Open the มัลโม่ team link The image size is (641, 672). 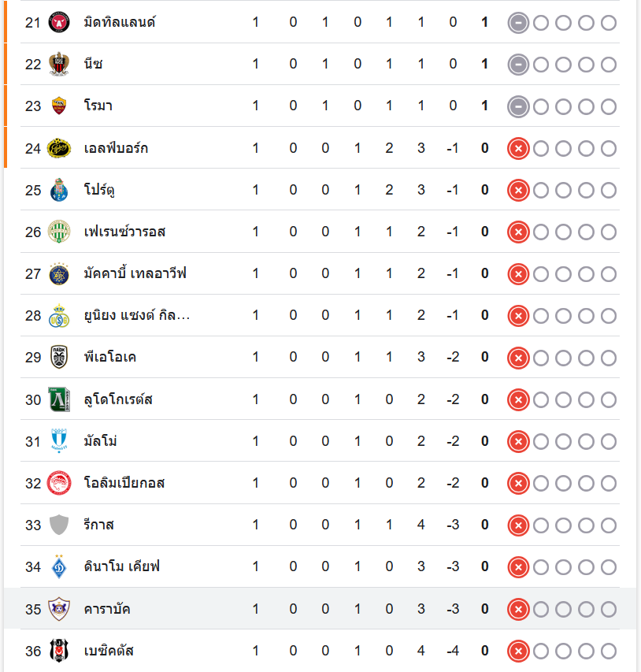coord(101,441)
